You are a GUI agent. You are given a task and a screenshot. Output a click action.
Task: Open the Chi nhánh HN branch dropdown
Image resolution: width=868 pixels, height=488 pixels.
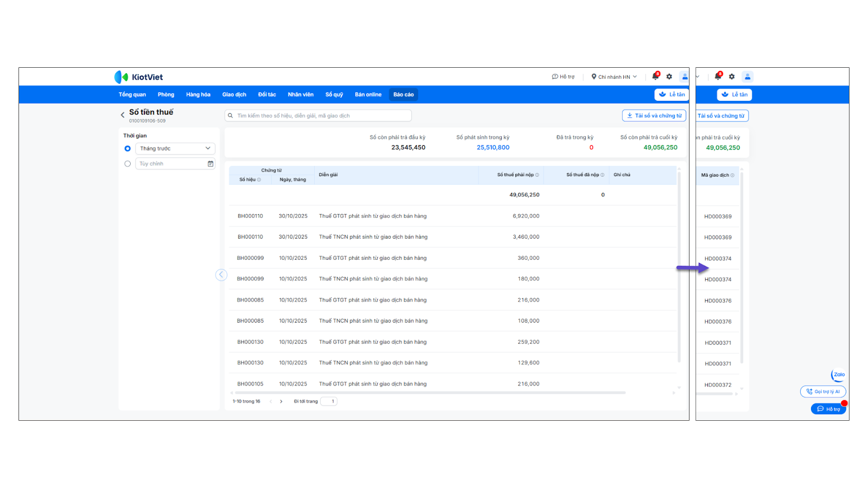click(x=614, y=77)
